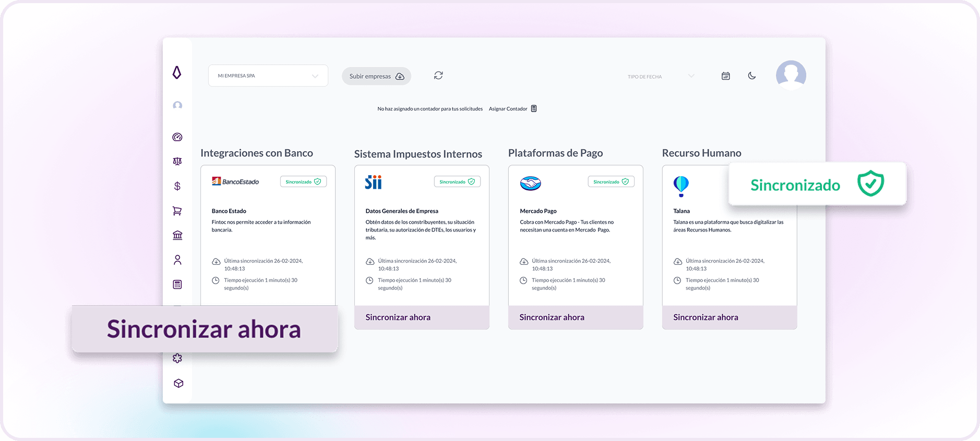Select the cube icon in sidebar
Screen dimensions: 980x441
(178, 383)
